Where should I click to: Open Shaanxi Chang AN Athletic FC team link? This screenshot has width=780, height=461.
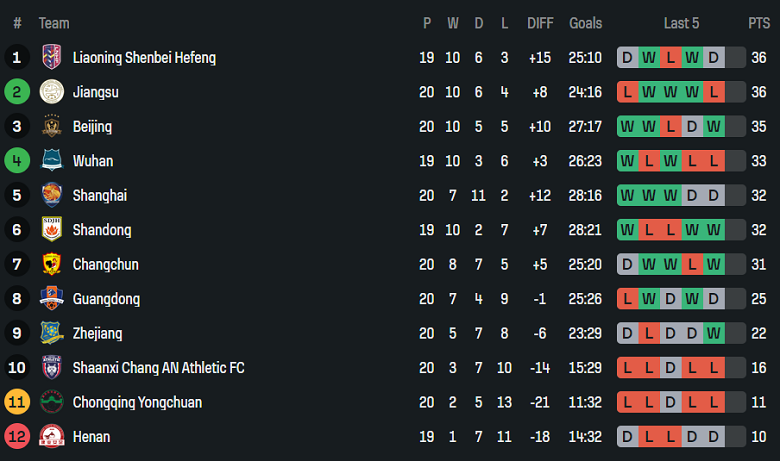[158, 368]
